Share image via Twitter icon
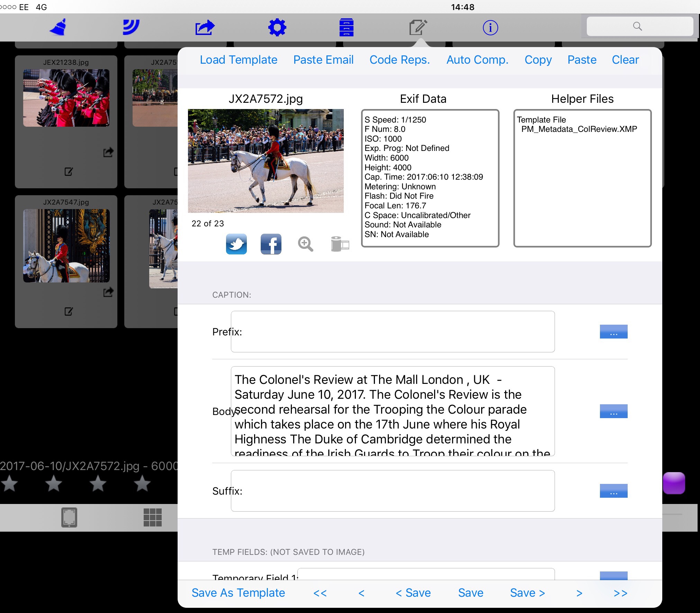 tap(236, 244)
